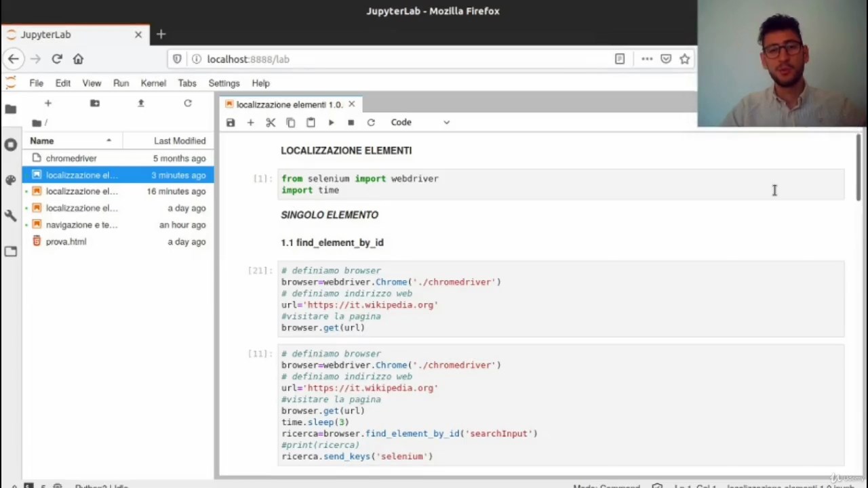Close the localizzazione elementi notebook tab
The image size is (868, 488).
(351, 104)
